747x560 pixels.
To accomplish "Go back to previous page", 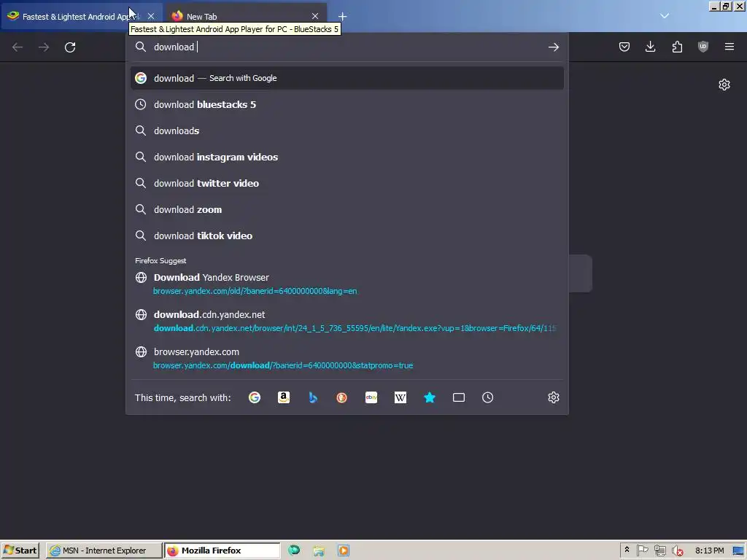I will 18,47.
